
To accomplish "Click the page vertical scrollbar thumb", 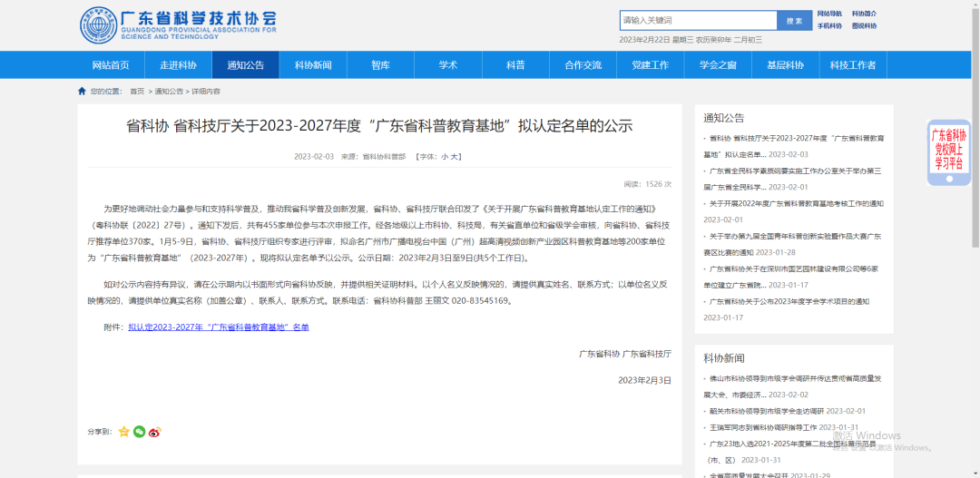I will tap(975, 128).
